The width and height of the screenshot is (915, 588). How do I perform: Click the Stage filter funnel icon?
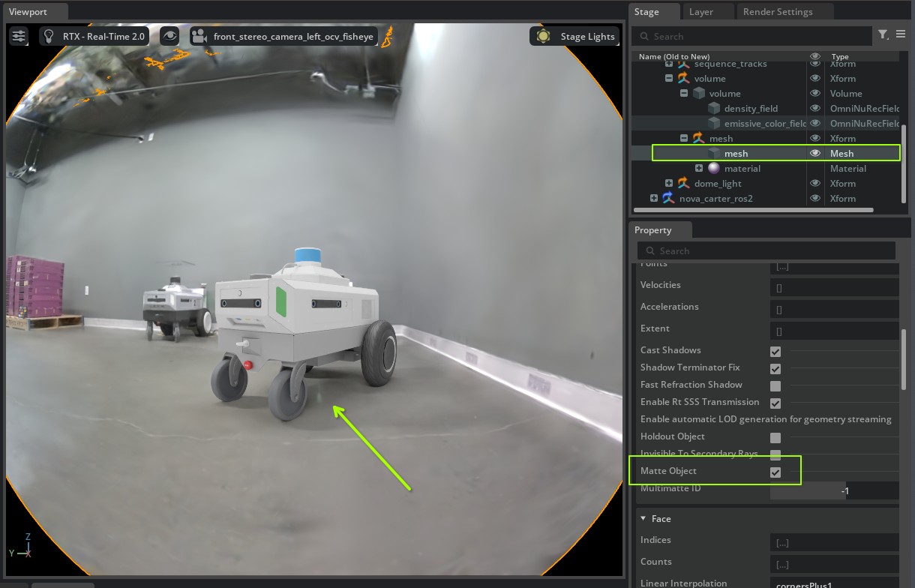tap(883, 34)
